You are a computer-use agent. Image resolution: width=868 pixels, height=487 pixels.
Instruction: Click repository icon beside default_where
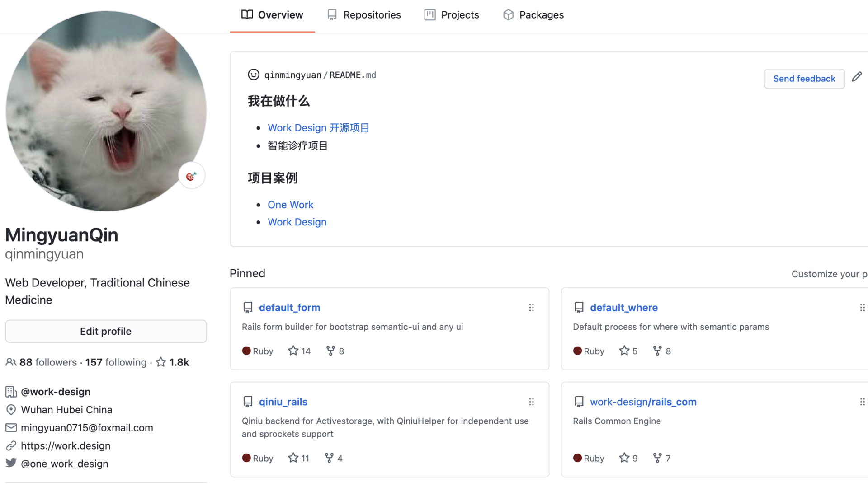click(579, 308)
